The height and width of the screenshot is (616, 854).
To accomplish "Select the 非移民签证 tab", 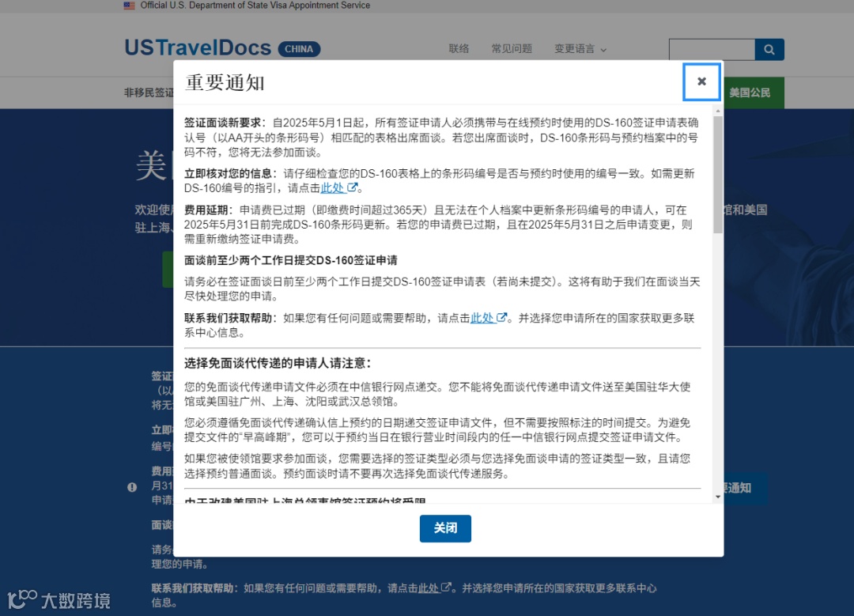I will coord(149,93).
